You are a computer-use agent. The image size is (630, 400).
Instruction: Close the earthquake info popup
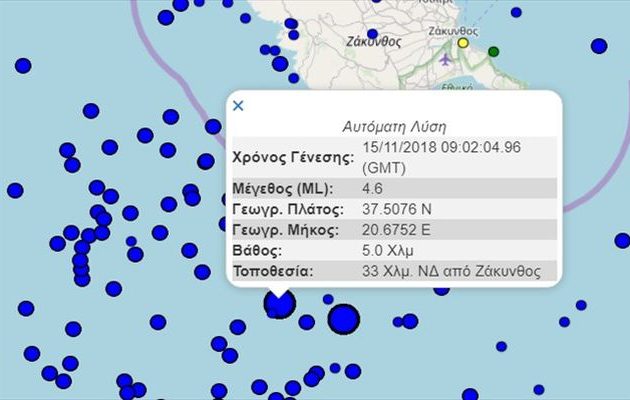point(238,105)
